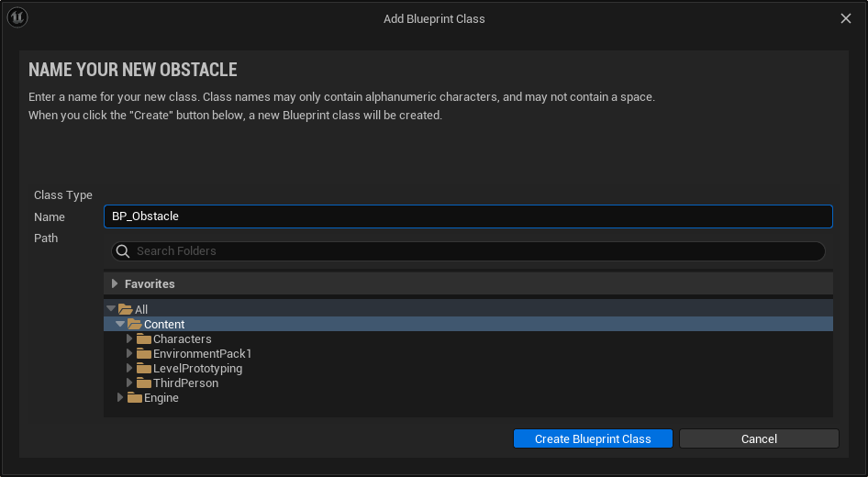Screen dimensions: 868x477
Task: Click the Engine folder icon
Action: 135,397
